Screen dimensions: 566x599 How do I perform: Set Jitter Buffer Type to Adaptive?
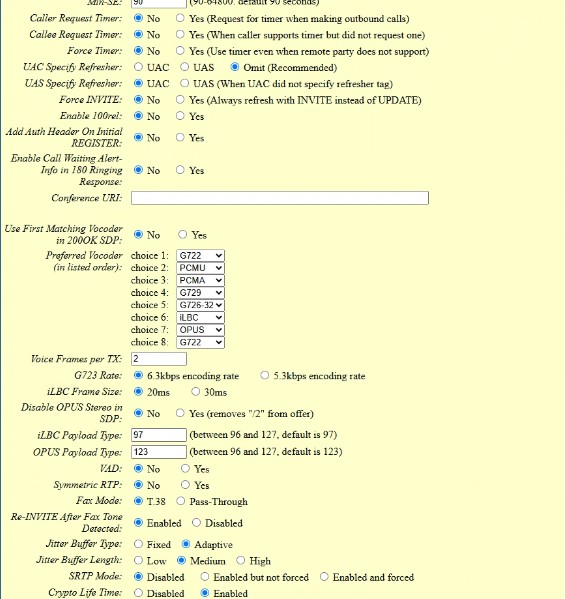coord(186,544)
